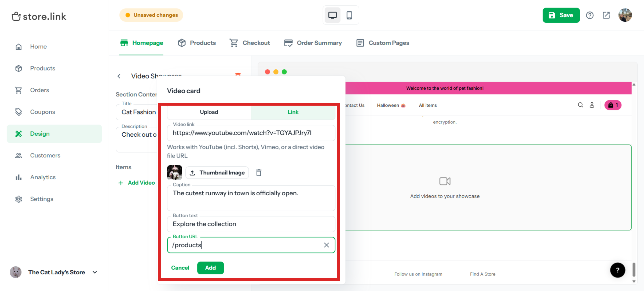This screenshot has height=291, width=644.
Task: Open Analytics in the sidebar
Action: 54,177
